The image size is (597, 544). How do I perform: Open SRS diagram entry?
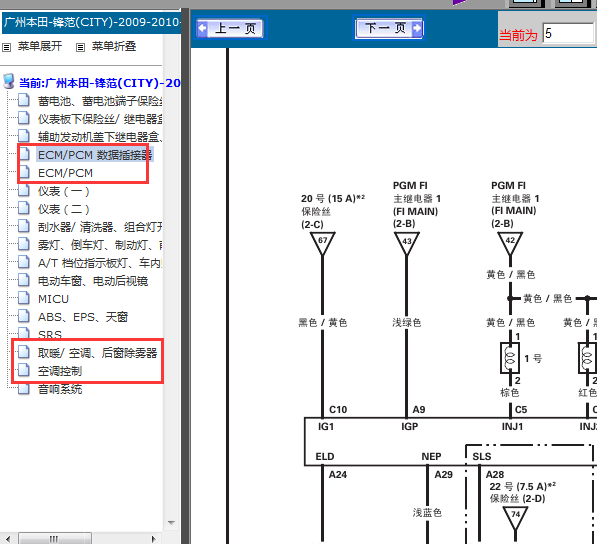(50, 335)
